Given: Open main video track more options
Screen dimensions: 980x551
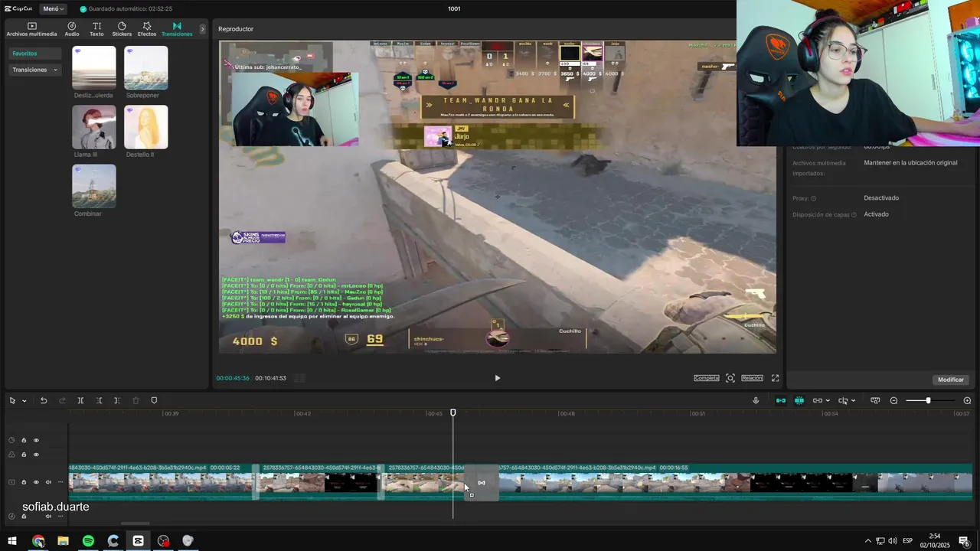Looking at the screenshot, I should pyautogui.click(x=60, y=482).
